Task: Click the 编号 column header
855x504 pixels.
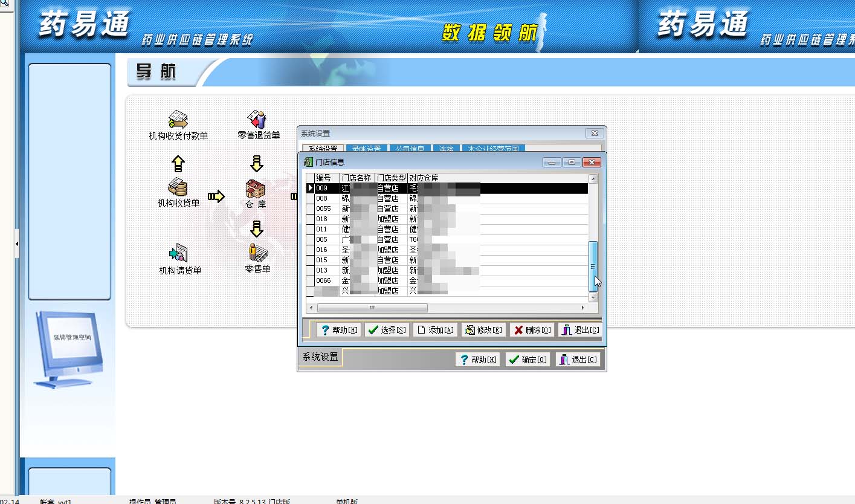Action: 327,178
